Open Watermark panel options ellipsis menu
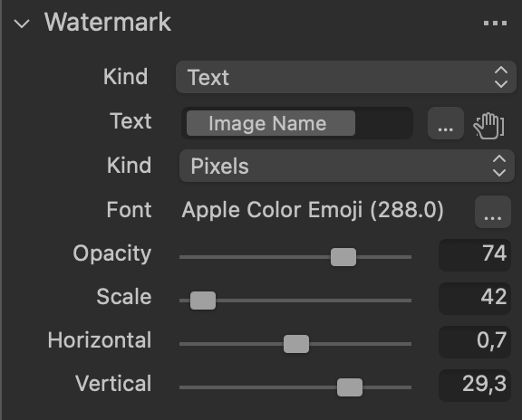The height and width of the screenshot is (420, 522). [x=495, y=23]
